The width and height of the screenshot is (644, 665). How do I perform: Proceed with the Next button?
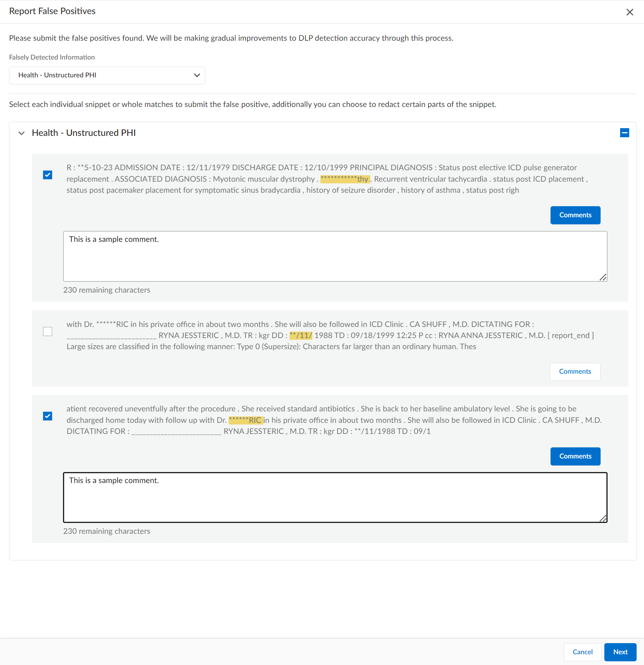(620, 652)
